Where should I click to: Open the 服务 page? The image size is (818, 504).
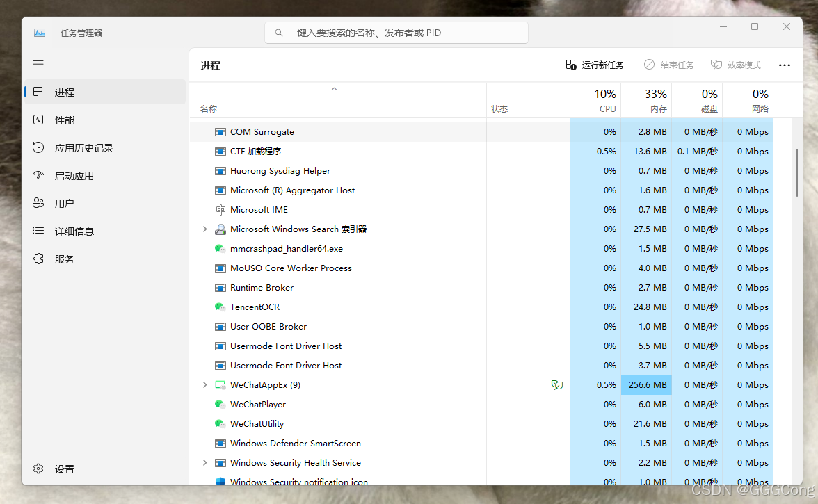pos(105,259)
